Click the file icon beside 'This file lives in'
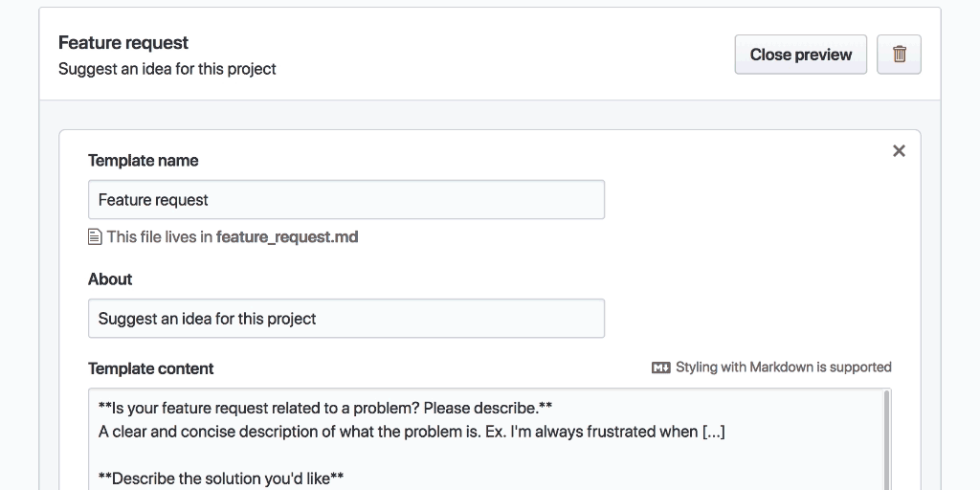980x490 pixels. (95, 237)
